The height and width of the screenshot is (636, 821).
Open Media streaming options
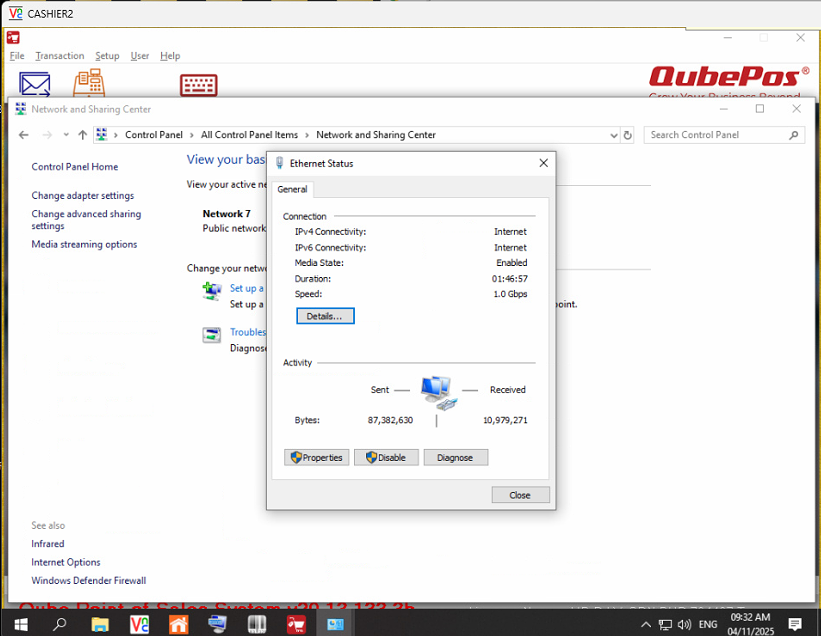tap(84, 244)
